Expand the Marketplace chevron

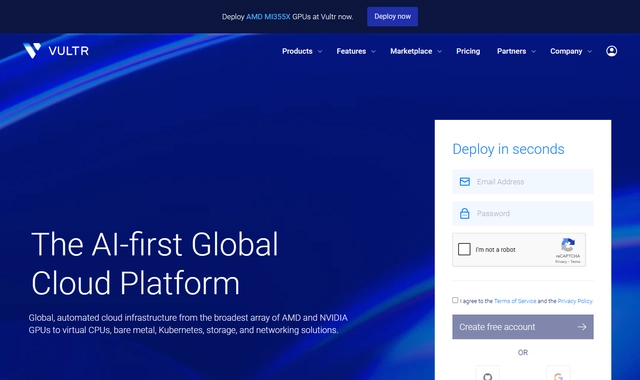click(x=440, y=51)
